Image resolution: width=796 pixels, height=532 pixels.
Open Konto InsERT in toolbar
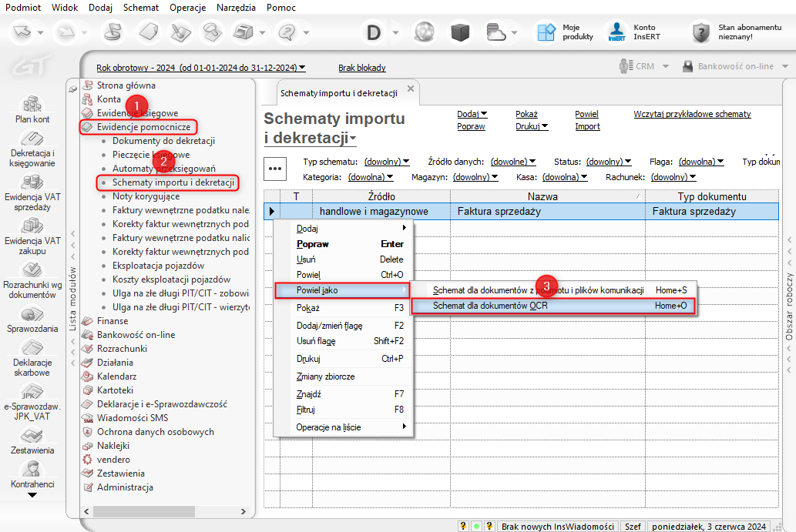pos(616,32)
